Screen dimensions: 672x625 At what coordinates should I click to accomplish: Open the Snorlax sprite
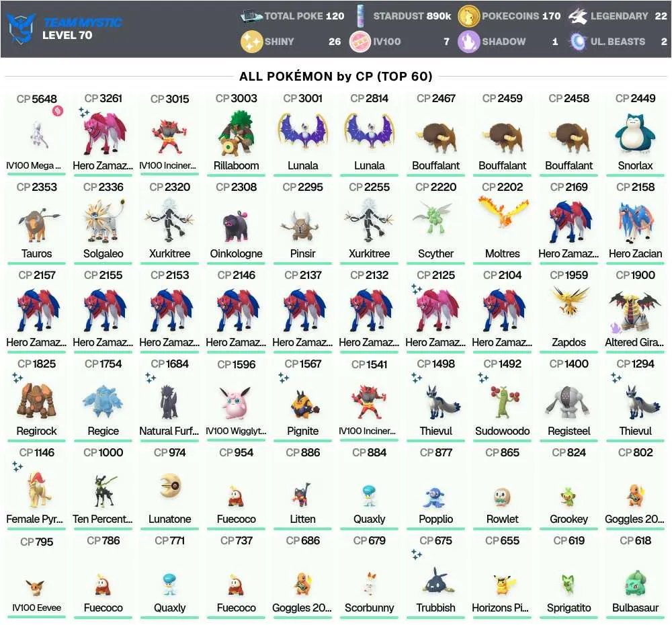click(x=635, y=134)
